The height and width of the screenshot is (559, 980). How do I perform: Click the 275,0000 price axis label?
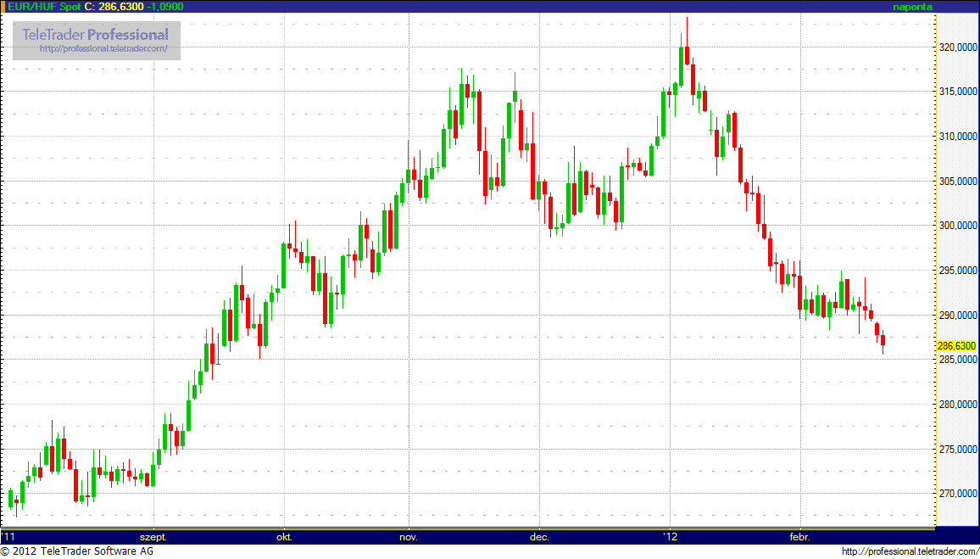956,449
